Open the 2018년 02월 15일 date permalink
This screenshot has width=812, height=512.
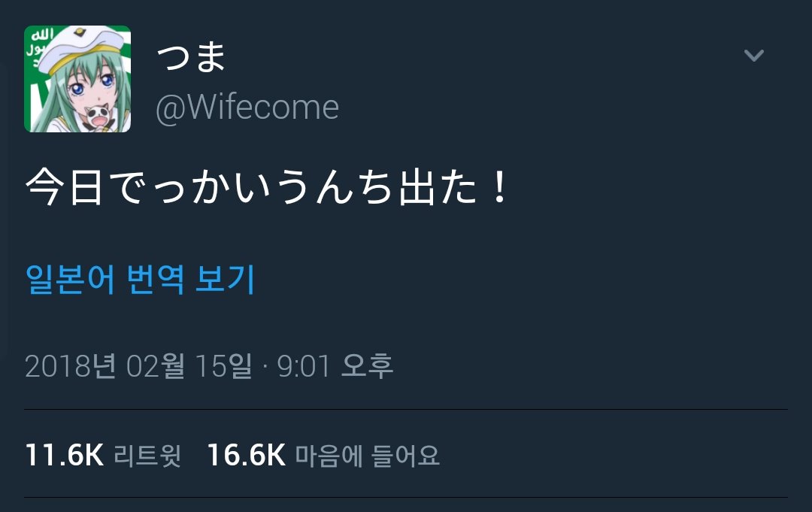[138, 365]
